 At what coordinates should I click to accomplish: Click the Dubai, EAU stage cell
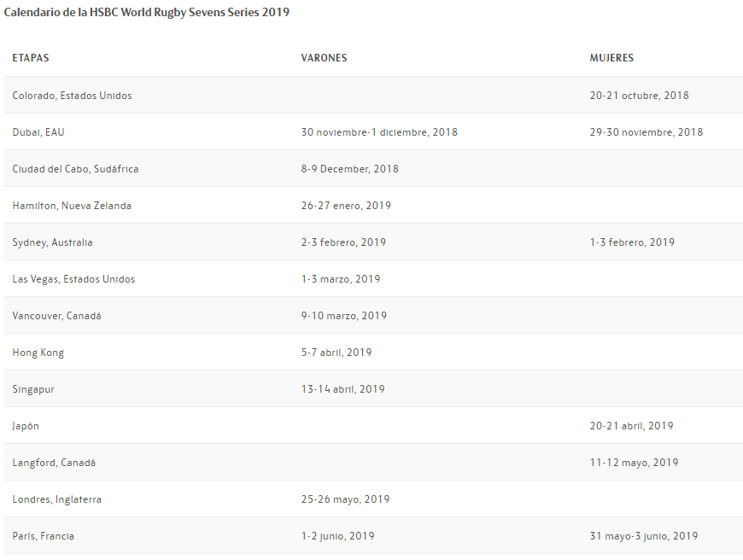(x=38, y=132)
